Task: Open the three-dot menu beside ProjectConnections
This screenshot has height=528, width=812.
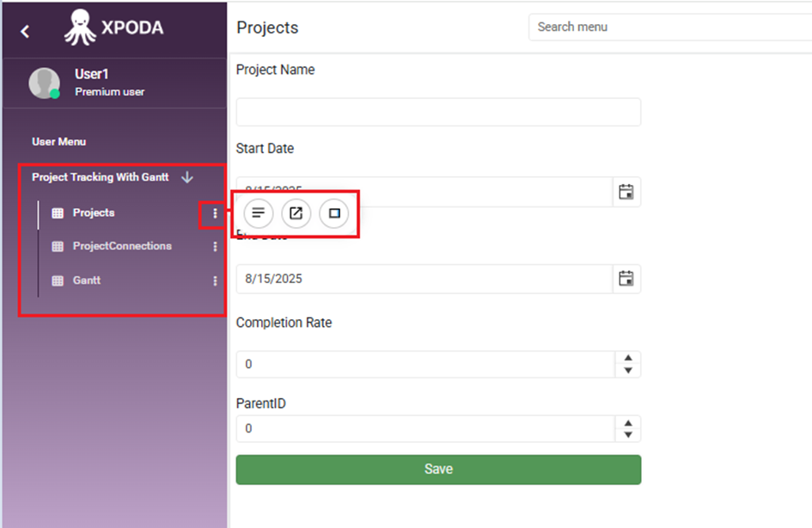Action: [x=215, y=247]
